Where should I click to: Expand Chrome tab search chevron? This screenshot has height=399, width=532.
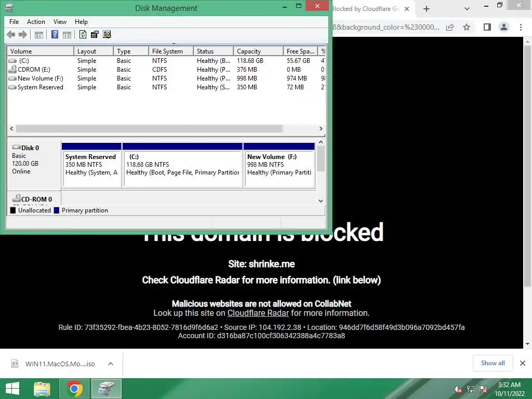[467, 9]
